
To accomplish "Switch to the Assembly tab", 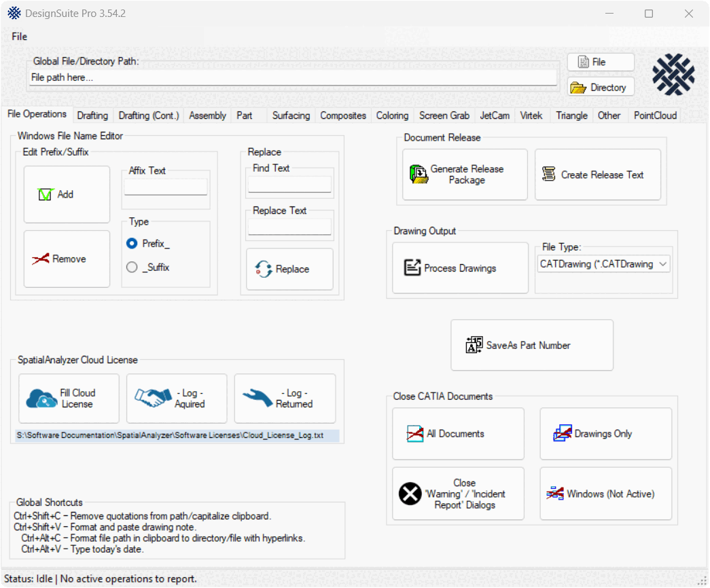I will click(x=207, y=115).
